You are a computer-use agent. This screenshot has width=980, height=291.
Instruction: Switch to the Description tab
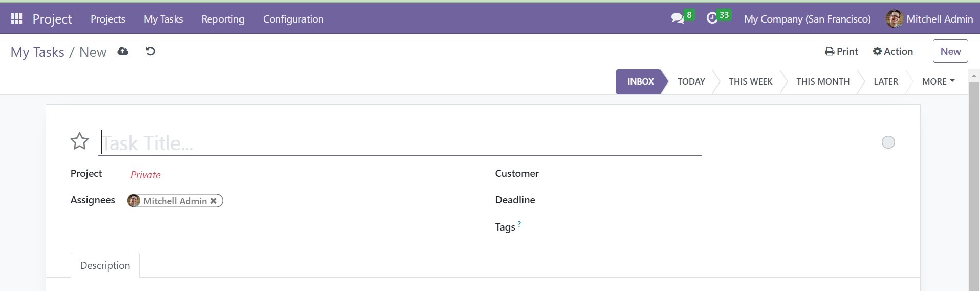tap(105, 265)
